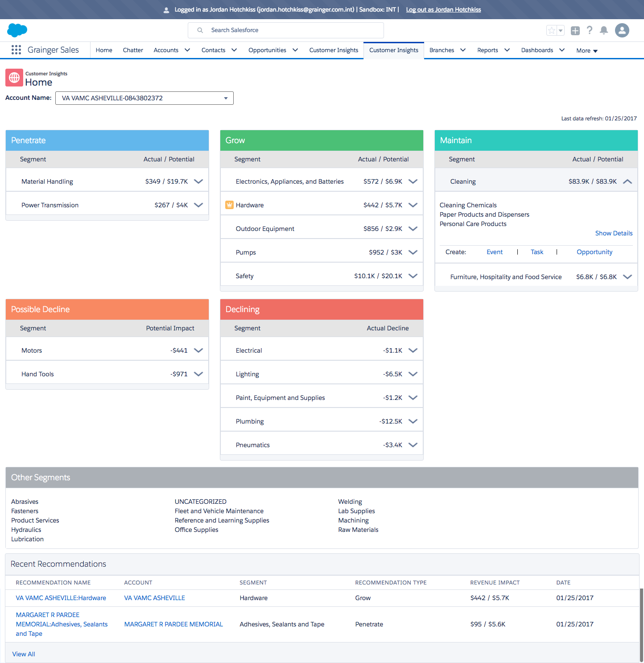Image resolution: width=644 pixels, height=663 pixels.
Task: Expand the Pneumatics declining row
Action: click(413, 445)
